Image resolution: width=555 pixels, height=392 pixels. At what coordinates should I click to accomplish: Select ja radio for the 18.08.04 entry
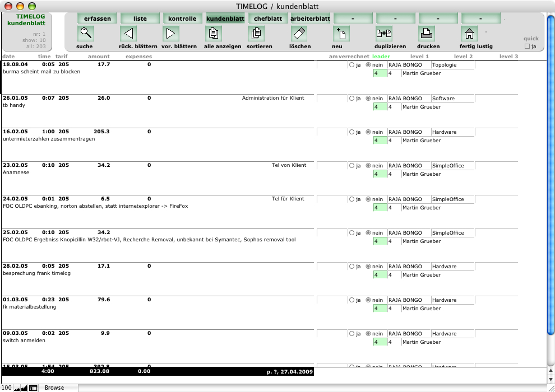click(x=351, y=65)
